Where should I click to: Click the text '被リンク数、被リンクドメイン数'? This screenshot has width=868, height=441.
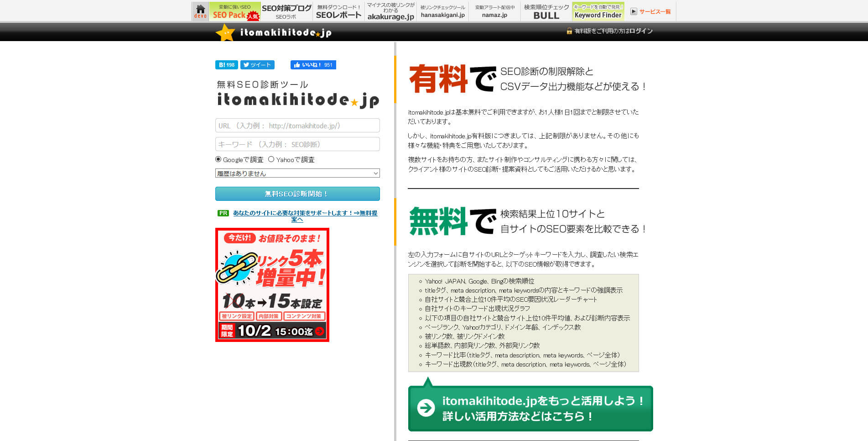coord(465,336)
